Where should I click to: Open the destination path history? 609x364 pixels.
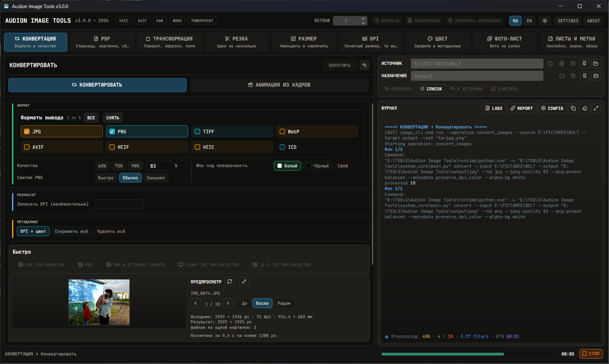click(573, 76)
